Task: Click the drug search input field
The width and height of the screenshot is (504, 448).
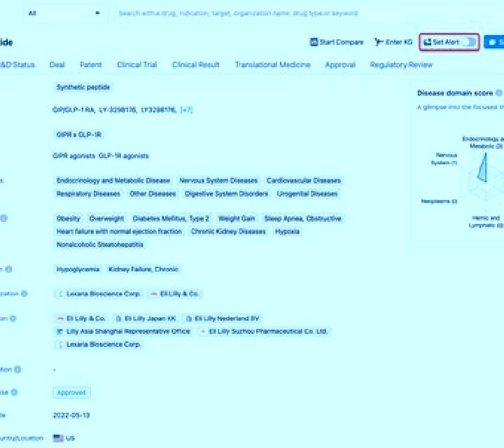Action: tap(305, 13)
